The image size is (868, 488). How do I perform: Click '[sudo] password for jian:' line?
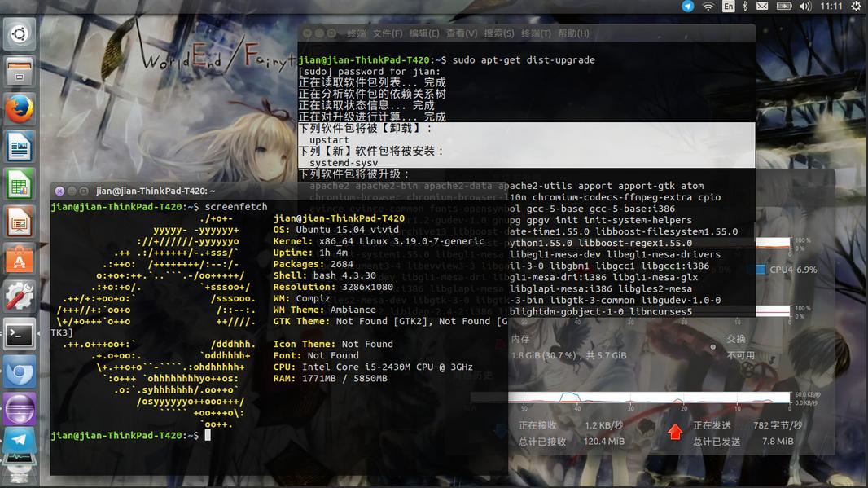[370, 72]
